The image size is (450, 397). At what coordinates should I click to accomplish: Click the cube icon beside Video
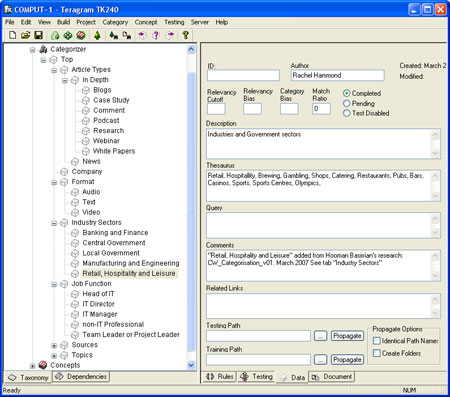[75, 212]
